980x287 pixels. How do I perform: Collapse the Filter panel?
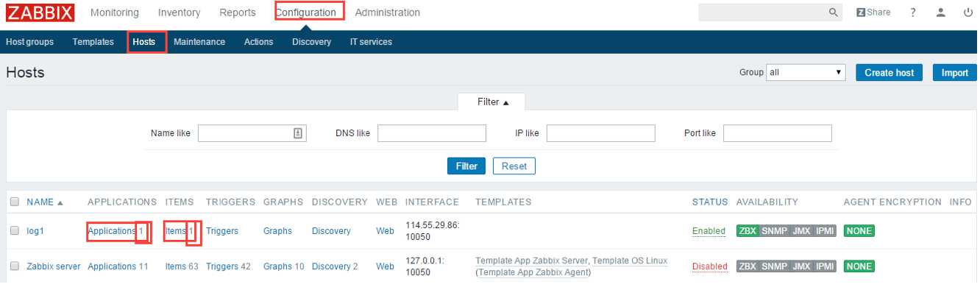[492, 102]
